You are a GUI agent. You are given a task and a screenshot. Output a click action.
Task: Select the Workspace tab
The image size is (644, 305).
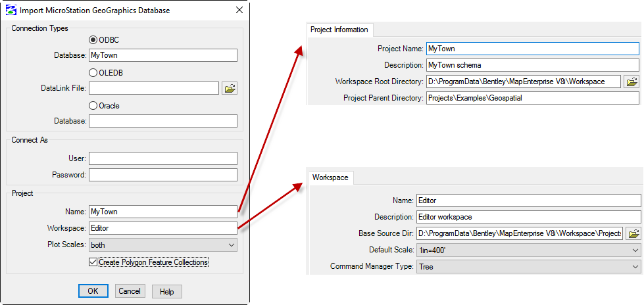coord(330,177)
